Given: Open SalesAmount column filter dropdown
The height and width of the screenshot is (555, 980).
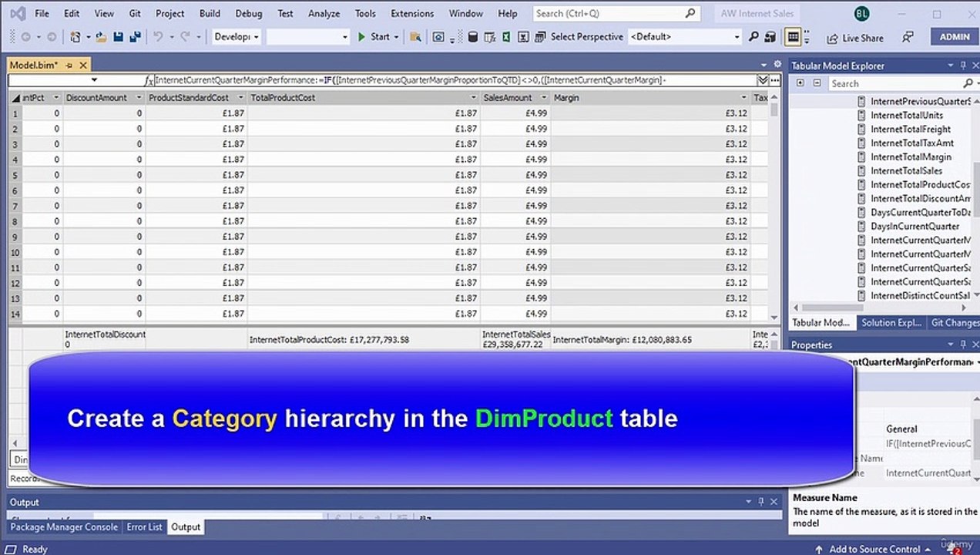Looking at the screenshot, I should [544, 98].
